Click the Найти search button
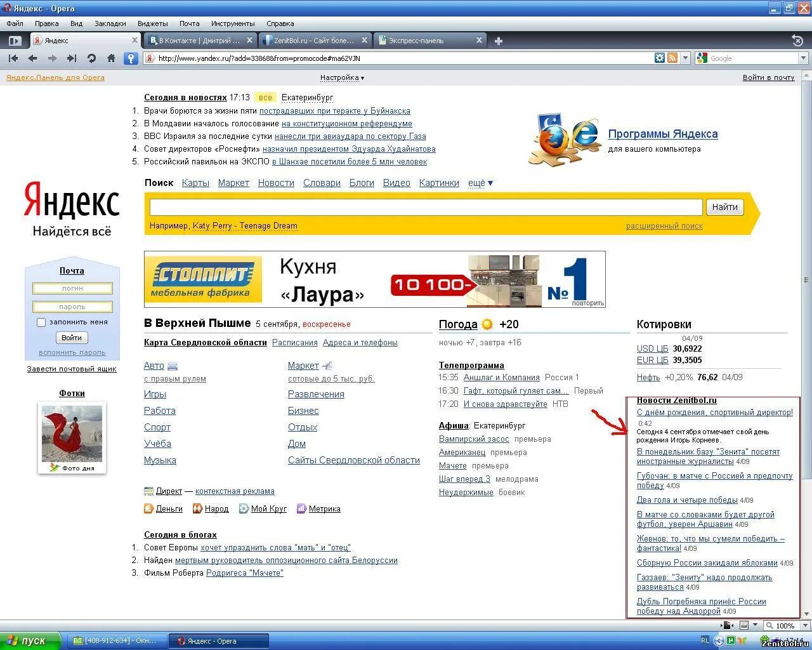The height and width of the screenshot is (650, 812). point(724,207)
